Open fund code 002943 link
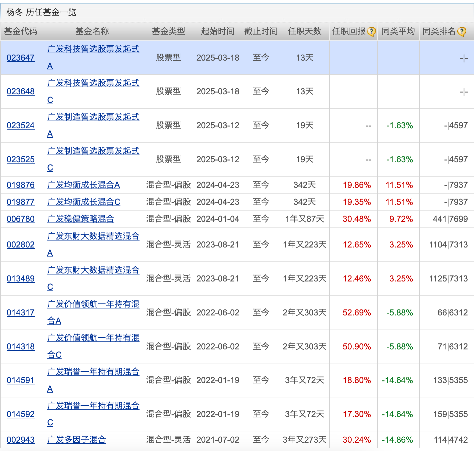Screen dimensions: 476x451 [x=21, y=440]
